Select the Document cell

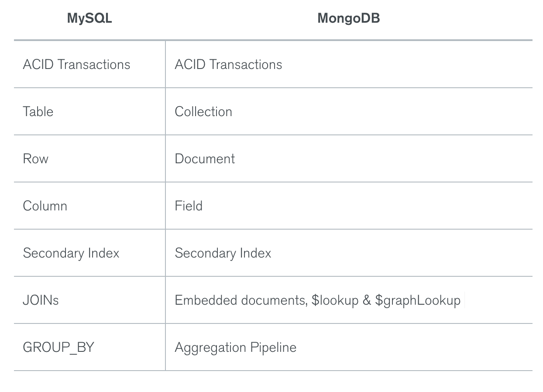pyautogui.click(x=205, y=159)
